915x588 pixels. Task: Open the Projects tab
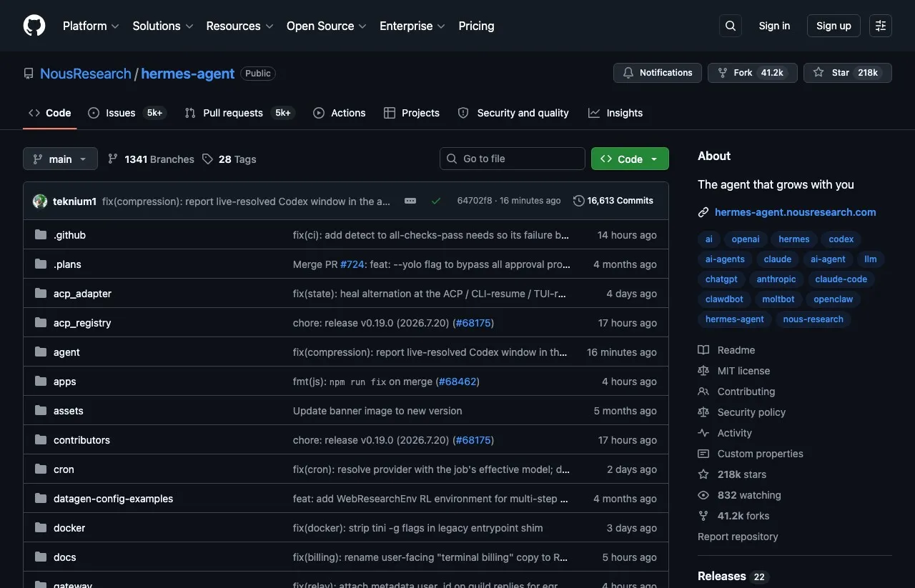pyautogui.click(x=412, y=113)
